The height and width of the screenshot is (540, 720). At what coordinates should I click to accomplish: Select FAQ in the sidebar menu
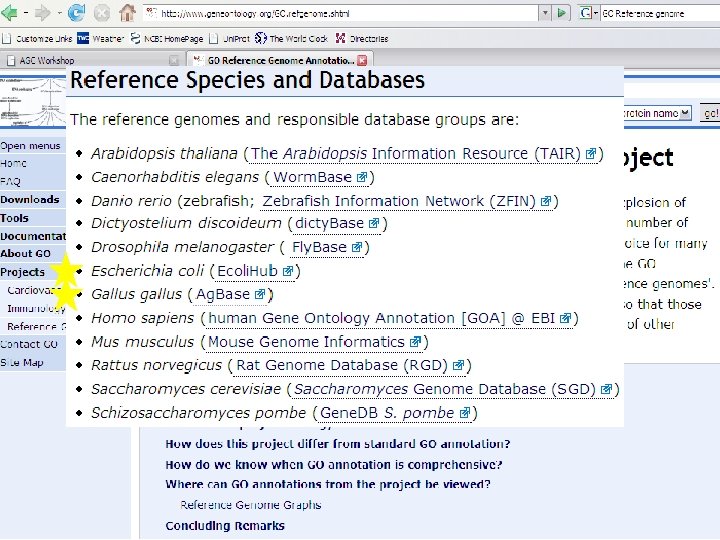coord(11,182)
